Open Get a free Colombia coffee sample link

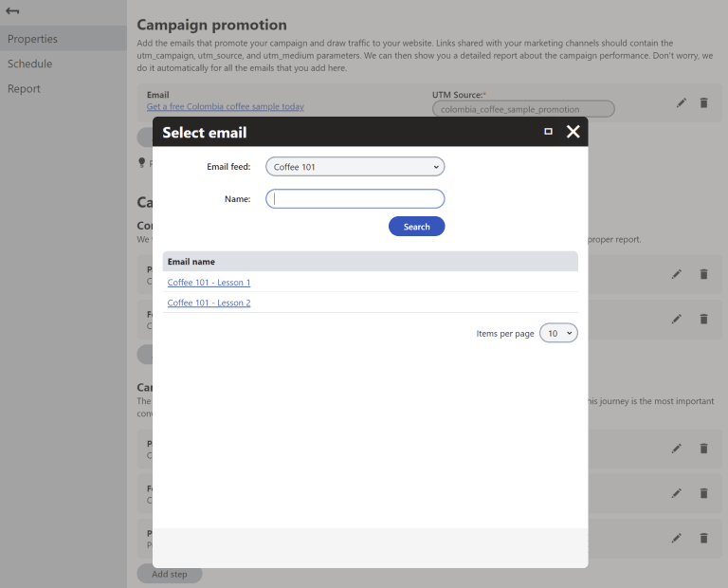[x=225, y=107]
